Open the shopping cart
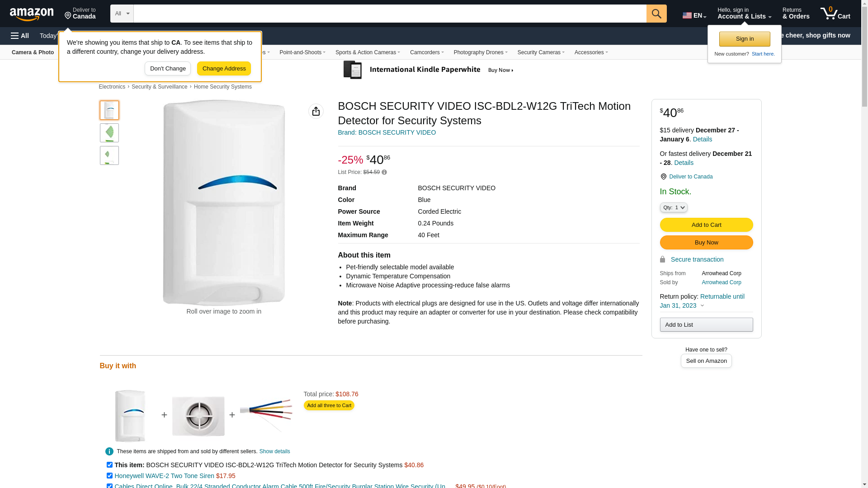Viewport: 868px width, 488px height. pos(835,14)
